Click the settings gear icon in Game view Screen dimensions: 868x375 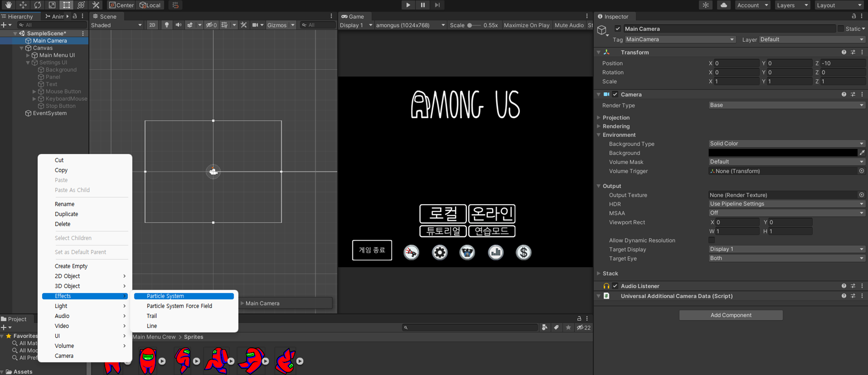click(x=439, y=252)
